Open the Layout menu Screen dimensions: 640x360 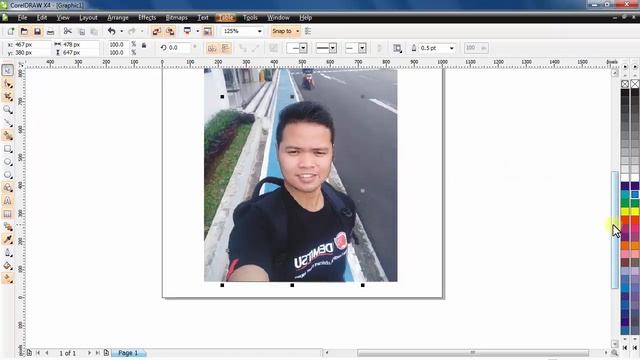point(88,18)
